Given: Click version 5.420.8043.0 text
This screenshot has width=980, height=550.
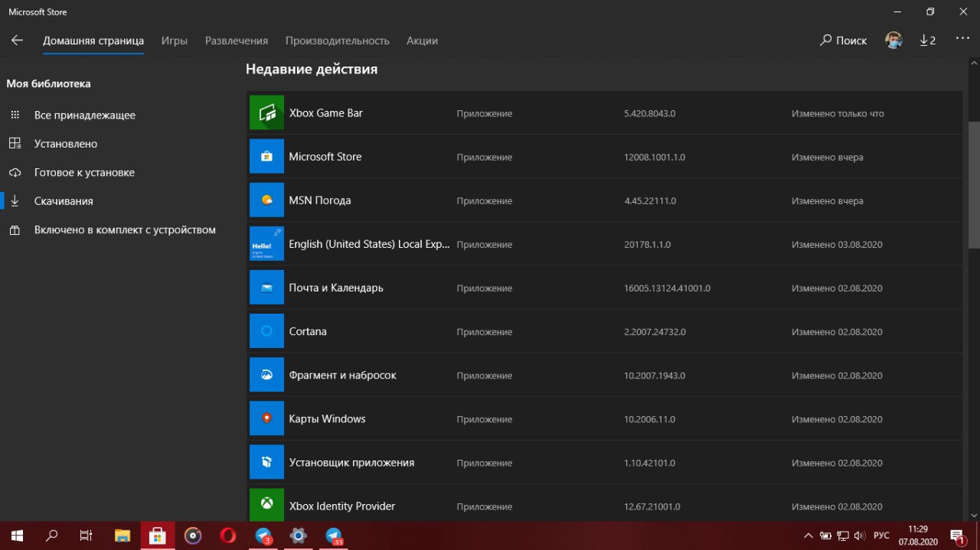Looking at the screenshot, I should [x=649, y=113].
